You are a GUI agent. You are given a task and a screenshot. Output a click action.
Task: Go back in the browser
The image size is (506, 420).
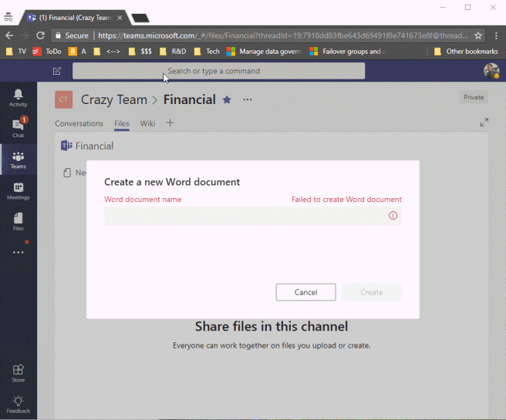click(9, 35)
